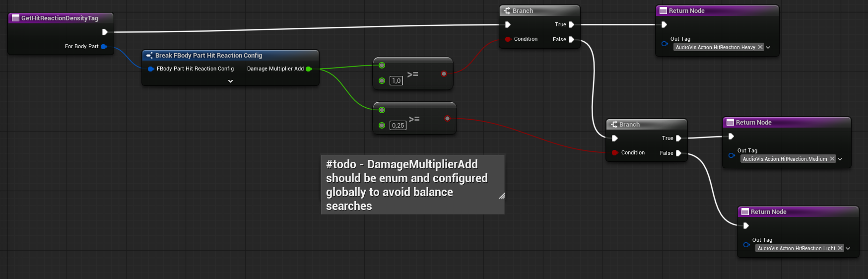Viewport: 868px width, 279px height.
Task: Click the 1,0 value input field
Action: point(396,81)
